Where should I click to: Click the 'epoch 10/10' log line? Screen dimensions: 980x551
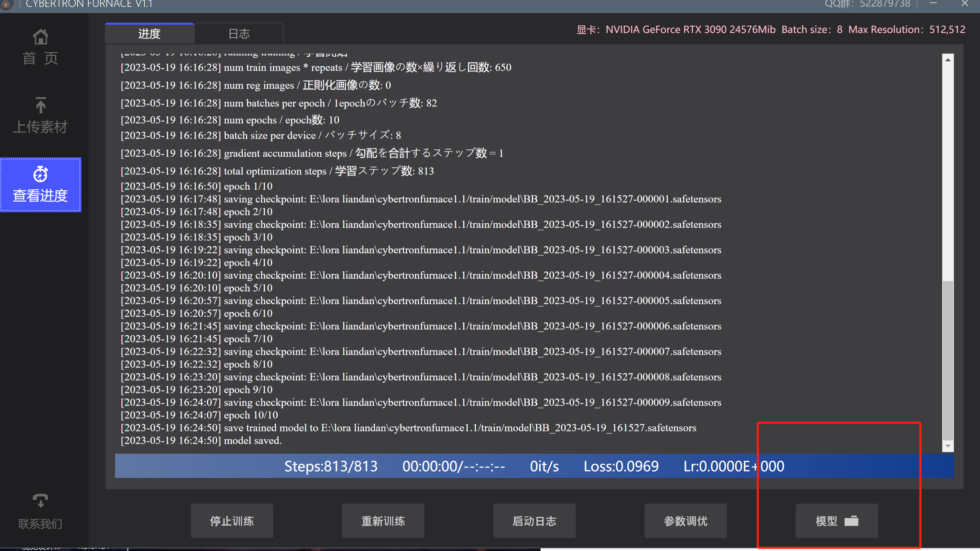point(199,415)
